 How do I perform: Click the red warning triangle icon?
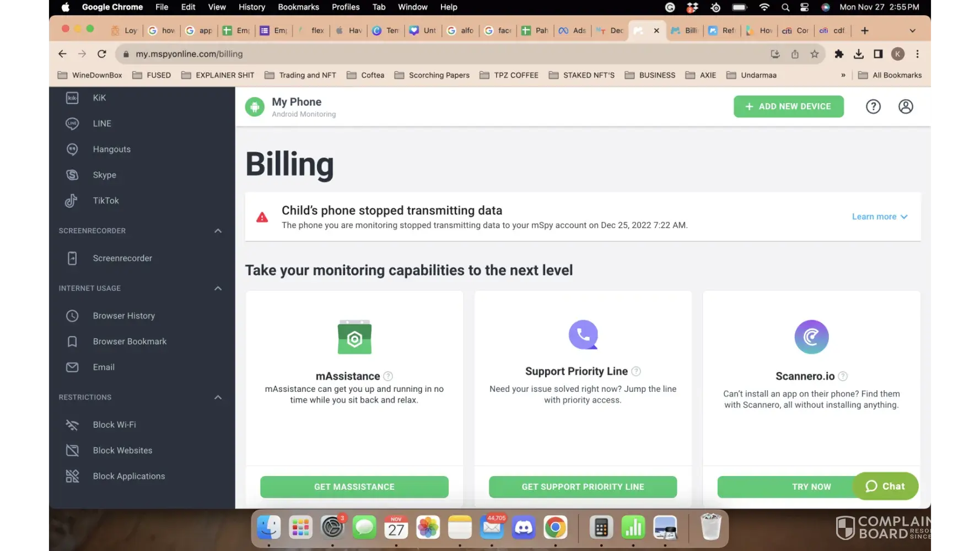(x=262, y=217)
